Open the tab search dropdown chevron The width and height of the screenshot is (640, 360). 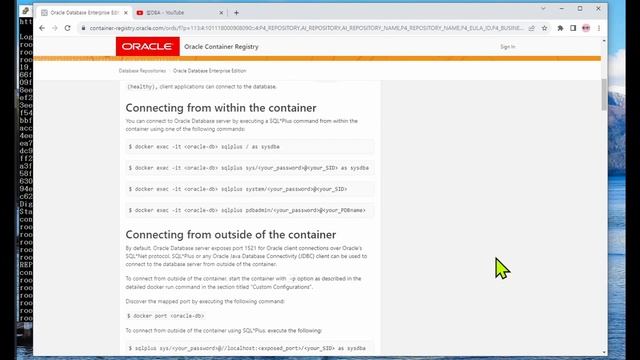[543, 9]
